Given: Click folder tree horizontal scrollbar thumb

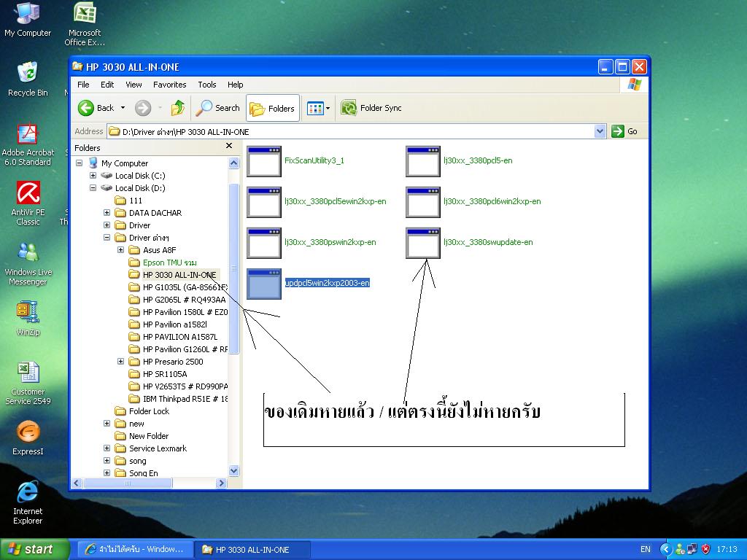Looking at the screenshot, I should click(127, 483).
